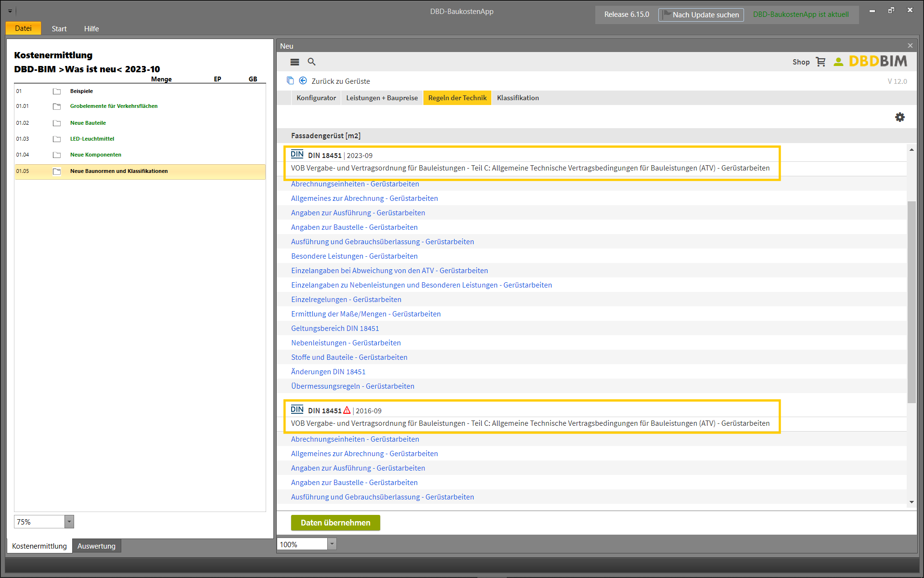
Task: Click the Daten übernehmen button
Action: 335,523
